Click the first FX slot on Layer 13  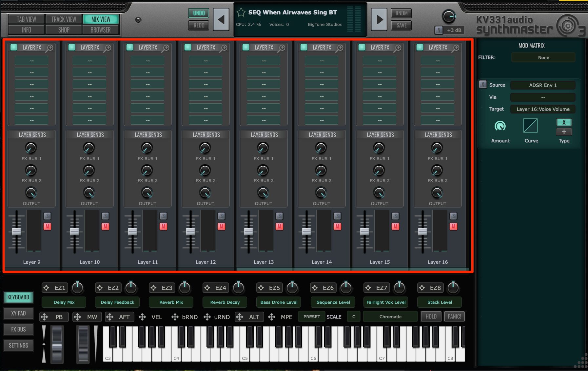(x=264, y=61)
